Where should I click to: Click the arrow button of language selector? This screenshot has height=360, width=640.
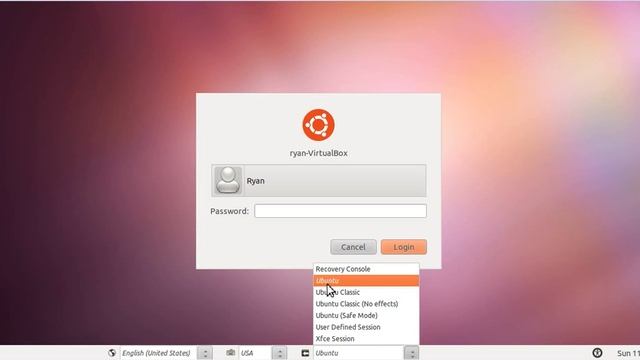[205, 353]
